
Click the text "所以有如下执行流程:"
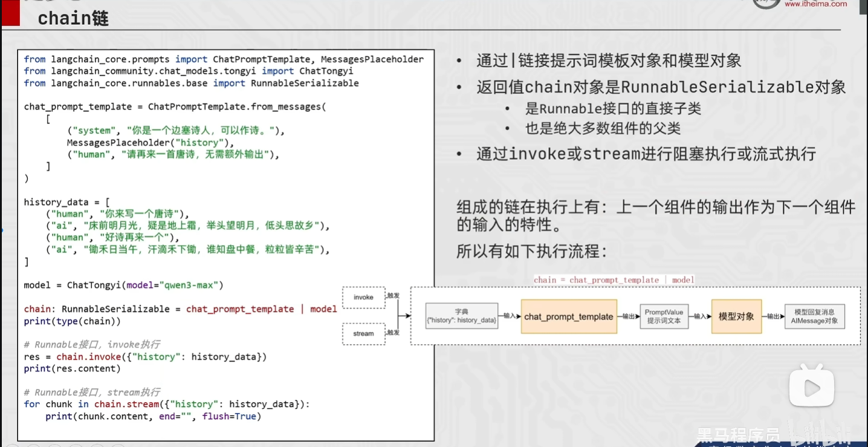coord(531,251)
